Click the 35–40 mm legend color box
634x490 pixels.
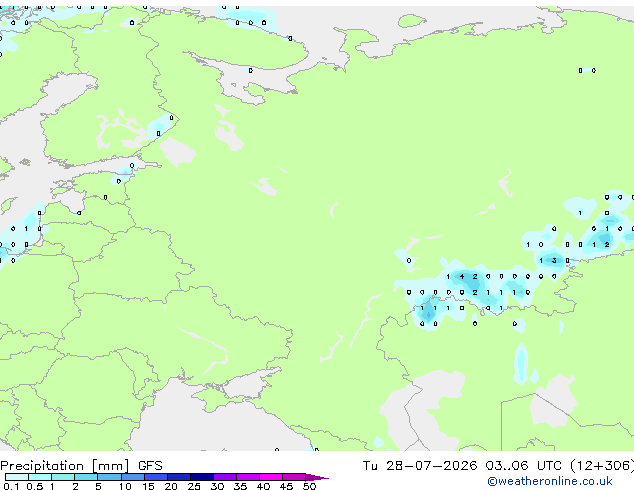248,477
